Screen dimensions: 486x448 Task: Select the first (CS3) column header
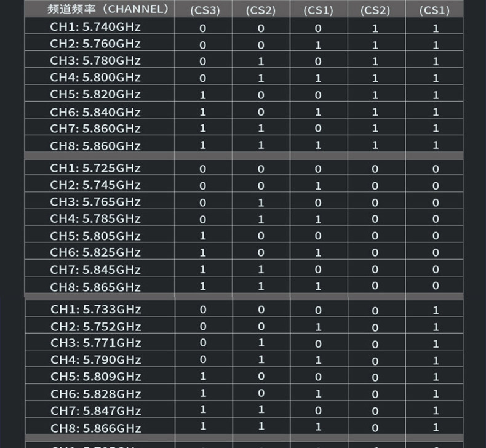pyautogui.click(x=205, y=10)
